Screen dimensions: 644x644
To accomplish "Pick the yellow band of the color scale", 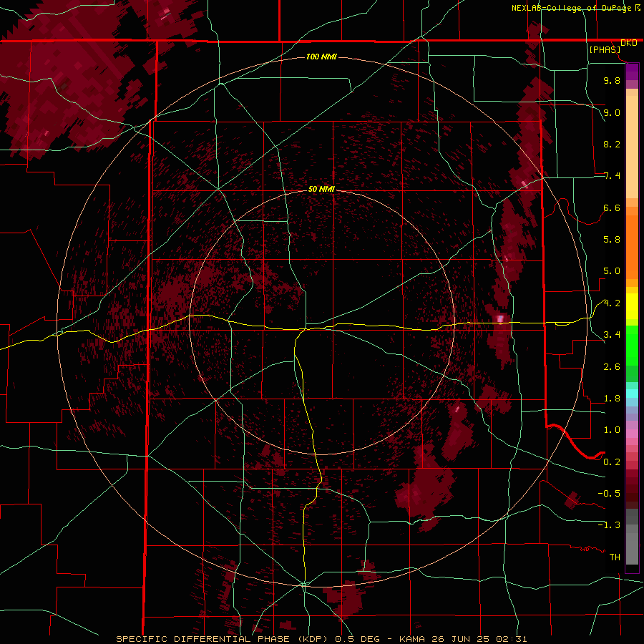I will [632, 306].
